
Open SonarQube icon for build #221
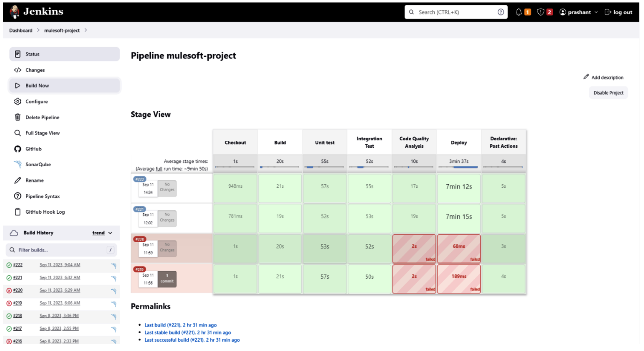pyautogui.click(x=114, y=278)
